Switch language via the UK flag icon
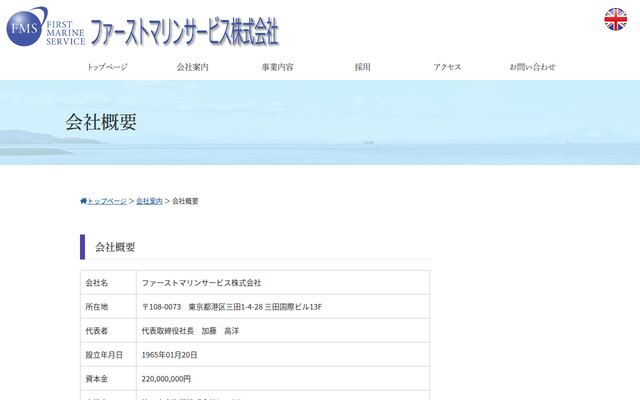Screen dimensions: 640x400 [x=616, y=19]
